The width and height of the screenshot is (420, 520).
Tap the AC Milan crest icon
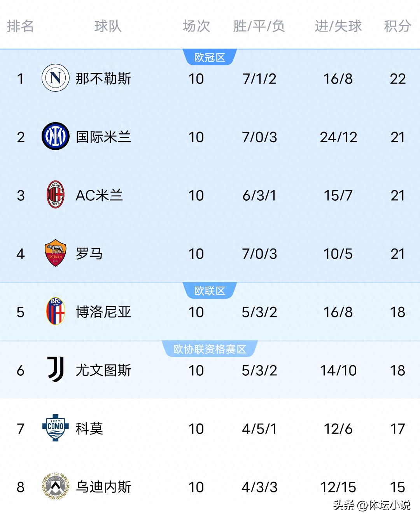(55, 194)
